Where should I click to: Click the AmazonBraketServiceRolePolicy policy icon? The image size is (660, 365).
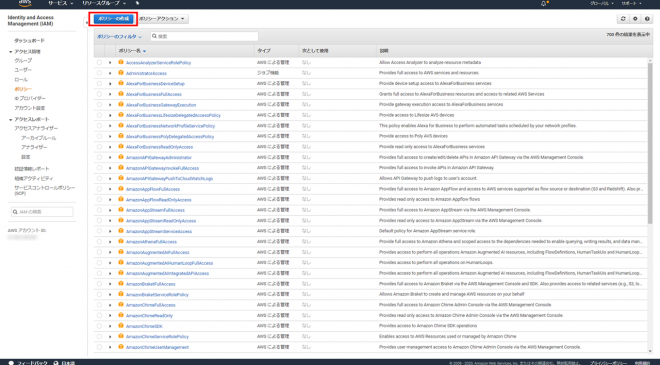click(121, 294)
